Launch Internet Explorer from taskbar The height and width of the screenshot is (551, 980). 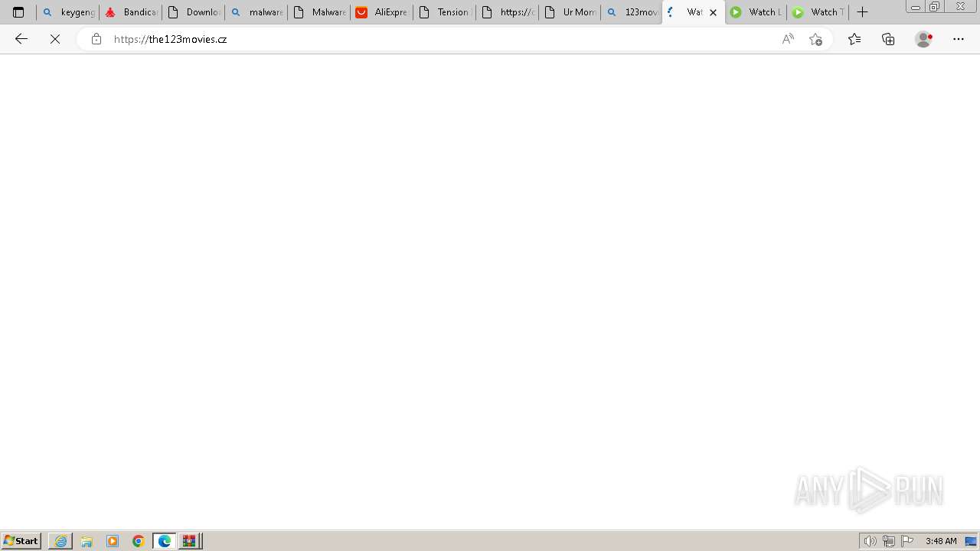[x=60, y=541]
